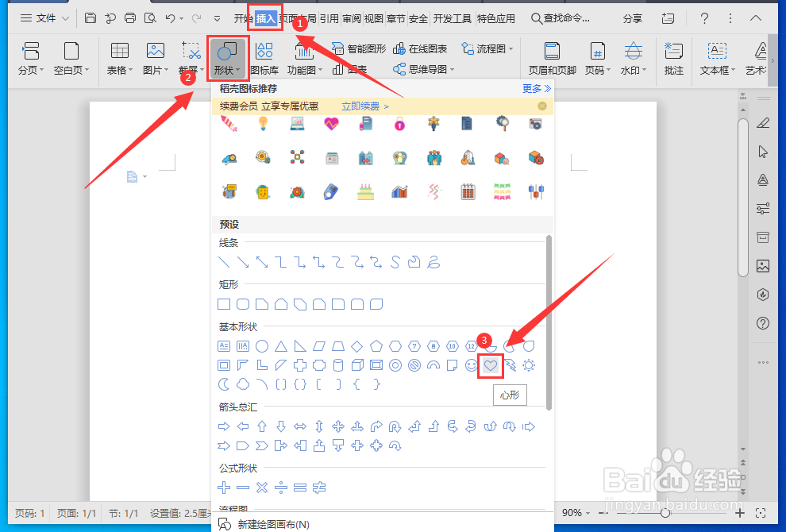Expand the 流程图 flowchart dropdown
Viewport: 786px width, 532px height.
pyautogui.click(x=511, y=48)
